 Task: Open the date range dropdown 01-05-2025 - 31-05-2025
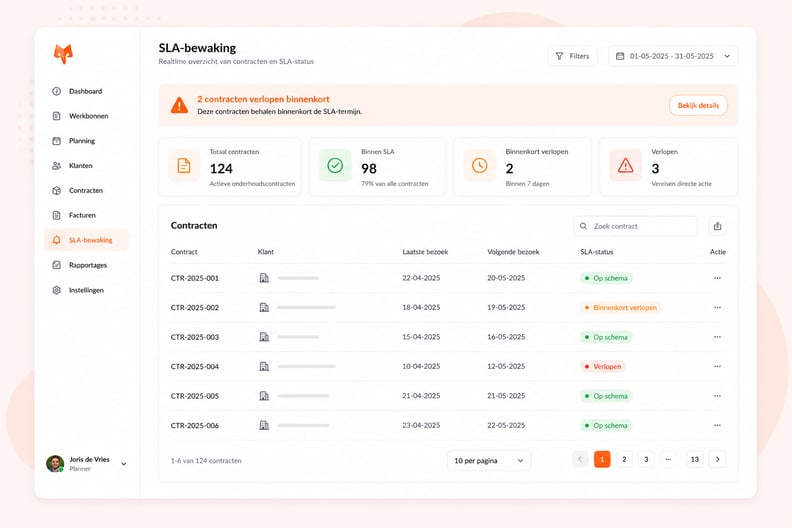click(673, 56)
